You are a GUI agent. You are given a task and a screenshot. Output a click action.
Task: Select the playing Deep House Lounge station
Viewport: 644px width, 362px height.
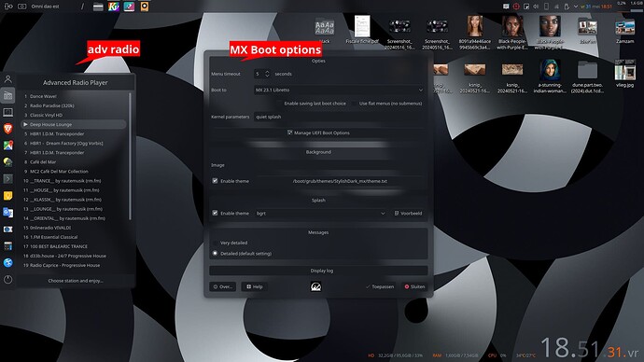(x=74, y=124)
